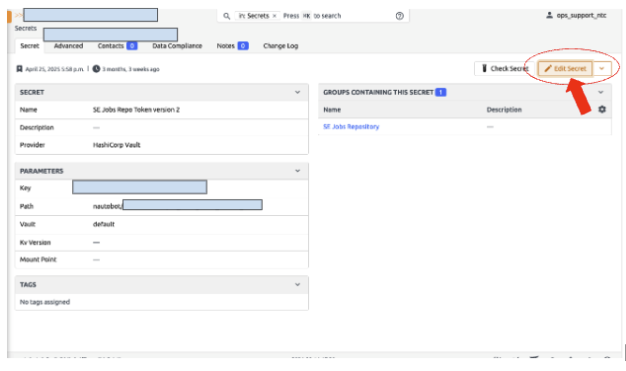View the Change Log tab
Viewport: 626px width, 371px height.
pyautogui.click(x=281, y=46)
